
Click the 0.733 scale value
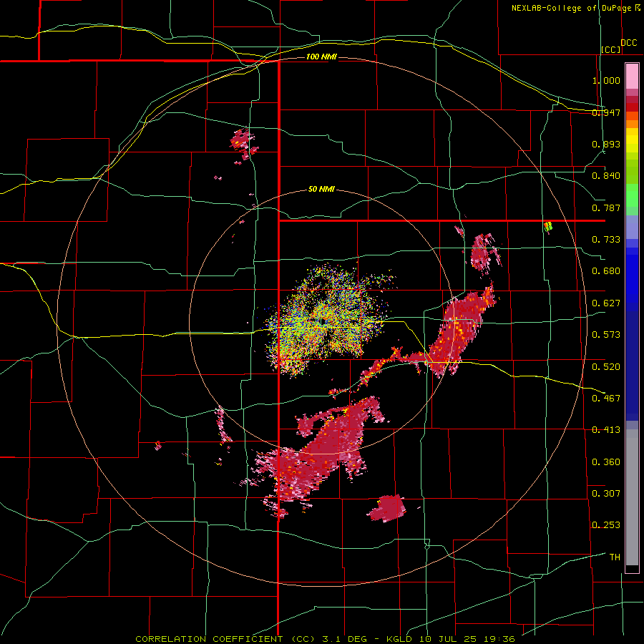[606, 240]
